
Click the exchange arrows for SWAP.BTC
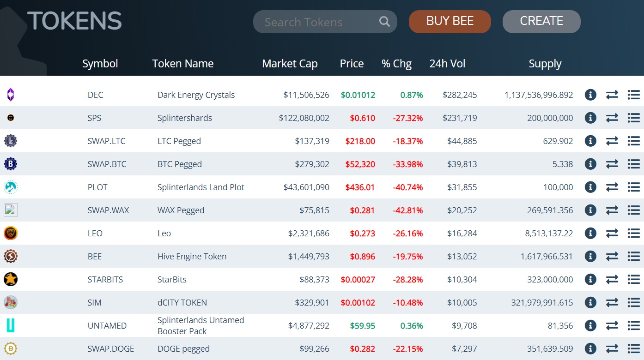tap(612, 164)
